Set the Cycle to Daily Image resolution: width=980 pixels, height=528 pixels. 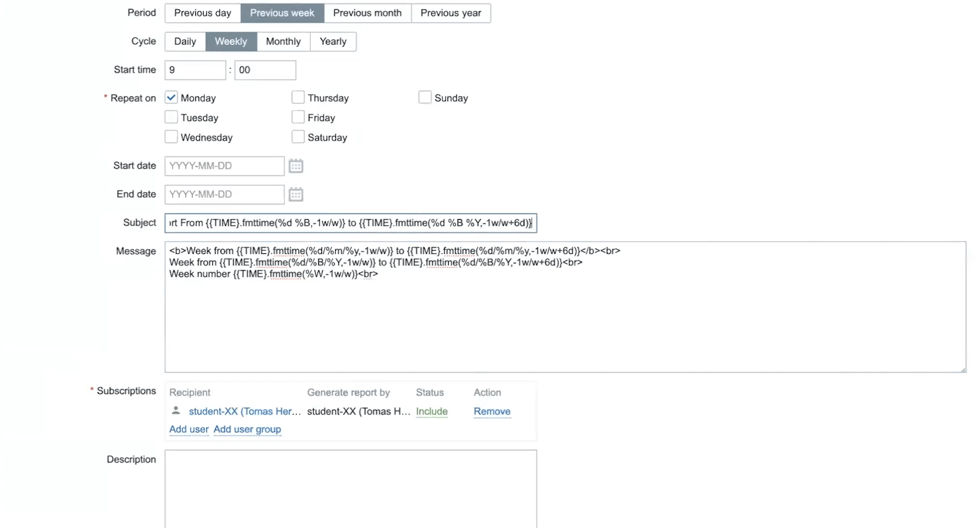pyautogui.click(x=184, y=41)
